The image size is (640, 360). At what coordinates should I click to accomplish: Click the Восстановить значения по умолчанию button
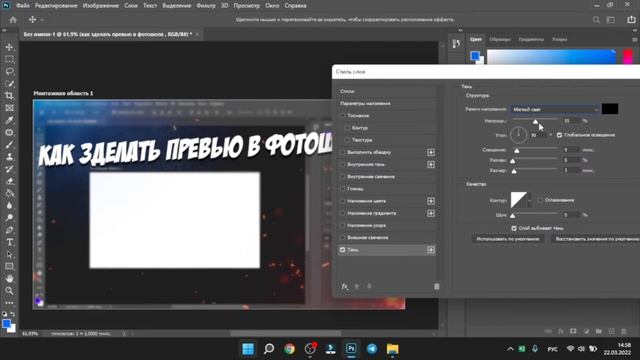click(x=596, y=239)
